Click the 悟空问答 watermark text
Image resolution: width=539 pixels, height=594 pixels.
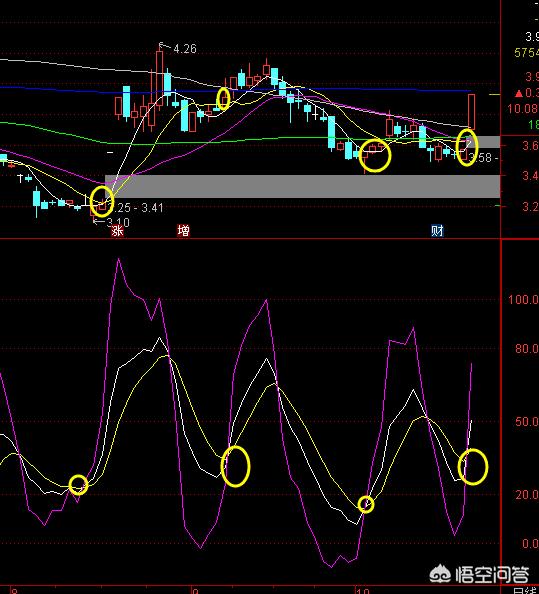pos(492,575)
